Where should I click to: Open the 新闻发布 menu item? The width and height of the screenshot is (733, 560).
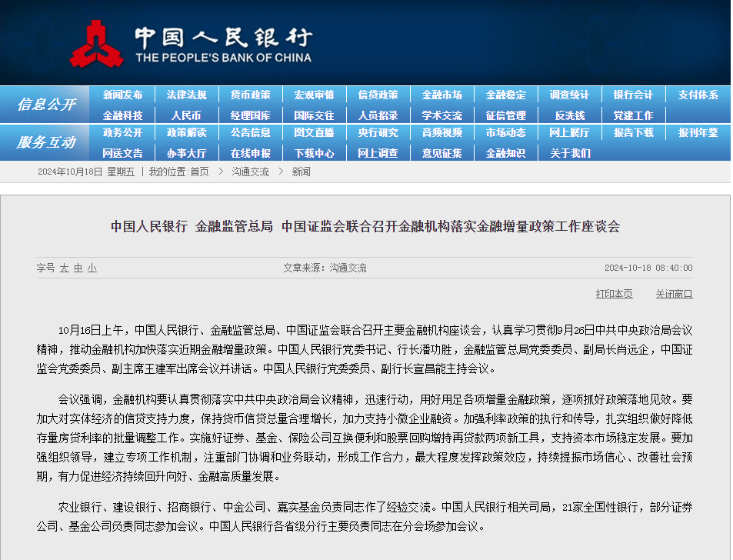coord(122,95)
